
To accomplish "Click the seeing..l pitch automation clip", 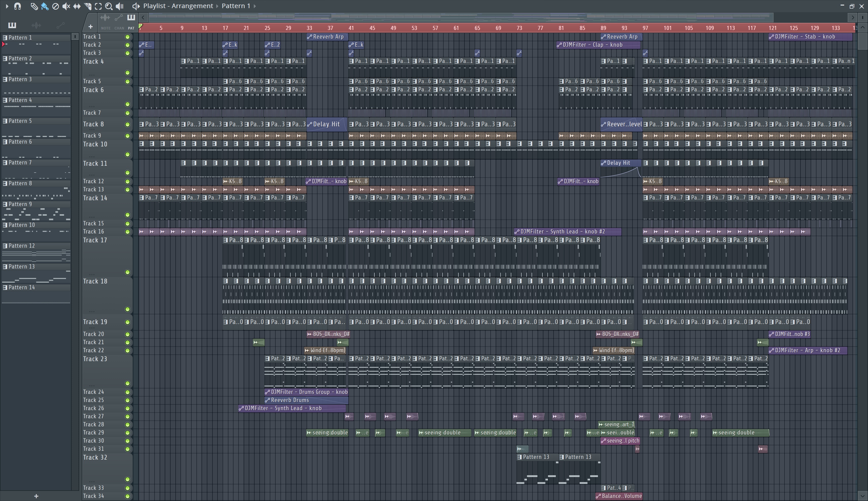I will [620, 440].
